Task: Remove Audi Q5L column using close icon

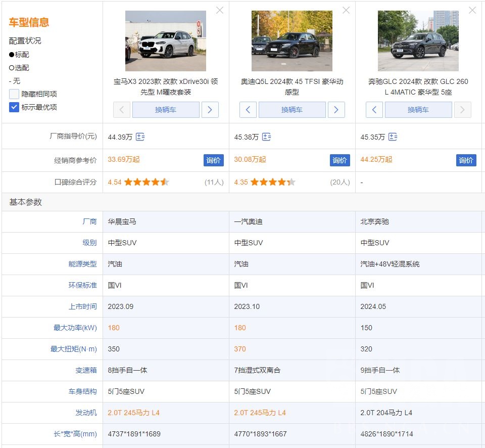Action: click(346, 10)
